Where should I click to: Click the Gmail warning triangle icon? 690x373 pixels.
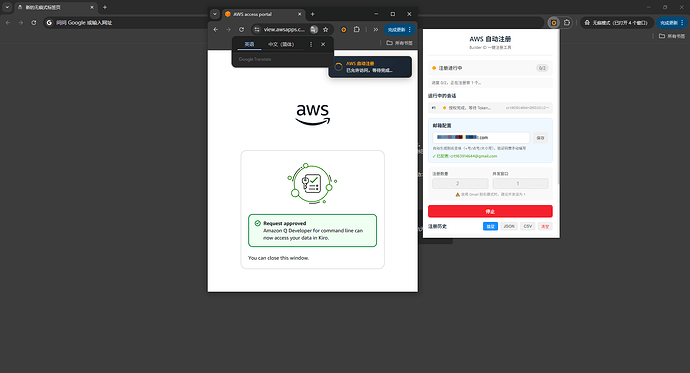pyautogui.click(x=458, y=194)
